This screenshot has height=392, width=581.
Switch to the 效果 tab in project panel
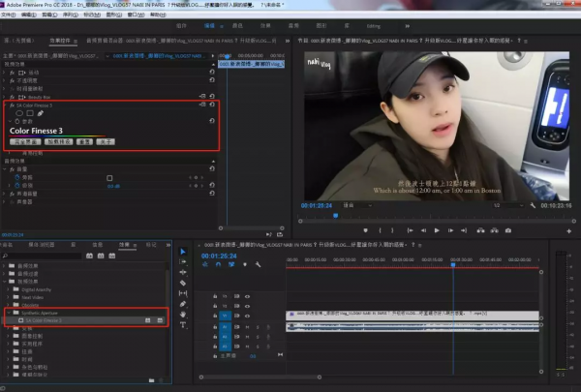coord(123,246)
